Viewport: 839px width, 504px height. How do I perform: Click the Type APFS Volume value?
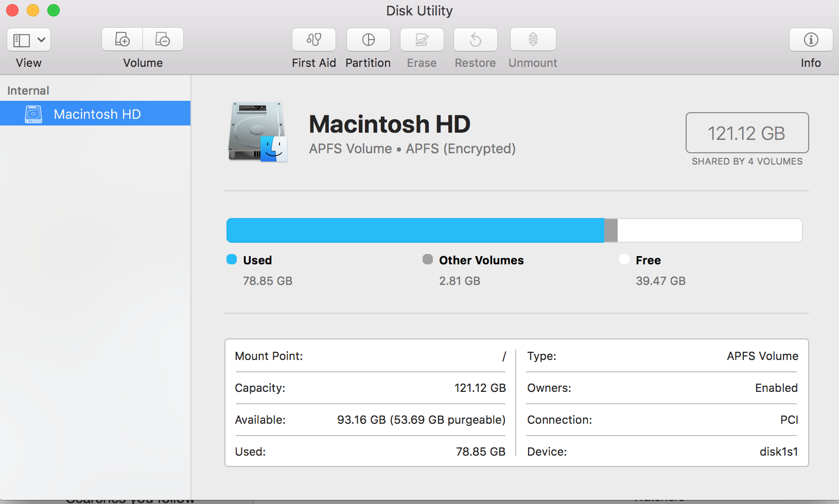tap(762, 356)
